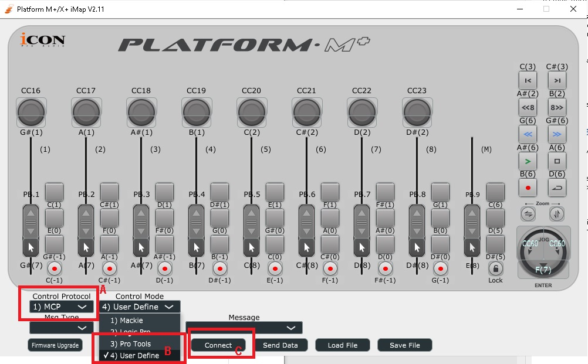Click channel 3 button F#(0)
The image size is (588, 364).
click(x=165, y=218)
